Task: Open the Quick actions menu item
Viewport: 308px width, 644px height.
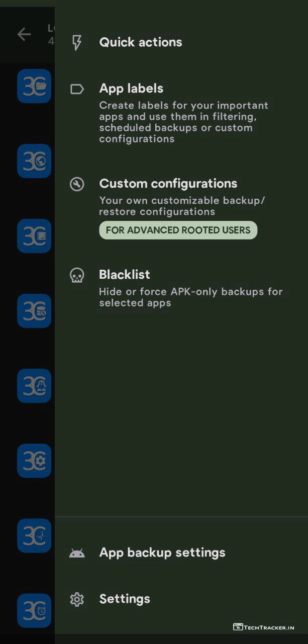Action: pos(141,42)
